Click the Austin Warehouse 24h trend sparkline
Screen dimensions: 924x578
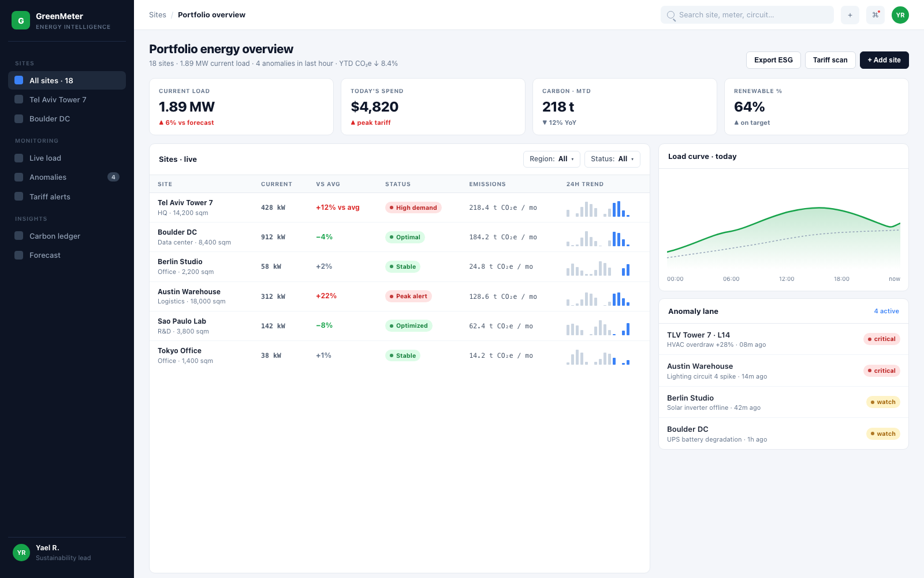[598, 298]
